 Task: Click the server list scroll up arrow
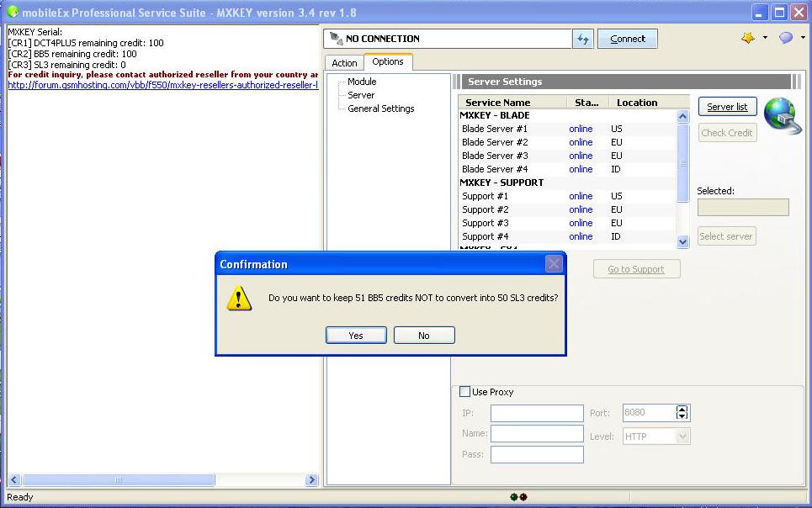682,117
